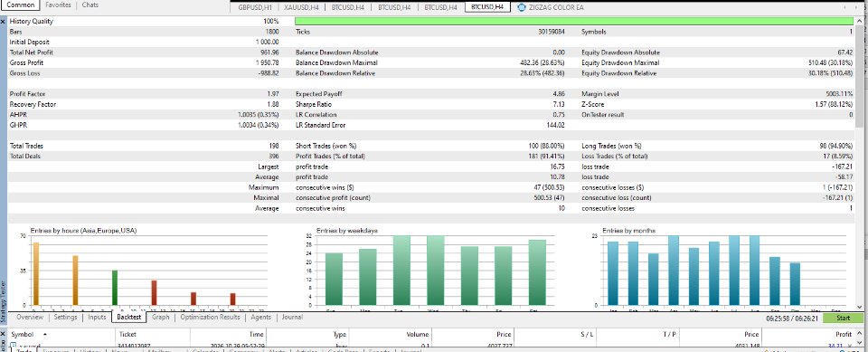Open the tester Agents tab
This screenshot has height=352, width=868.
(260, 317)
